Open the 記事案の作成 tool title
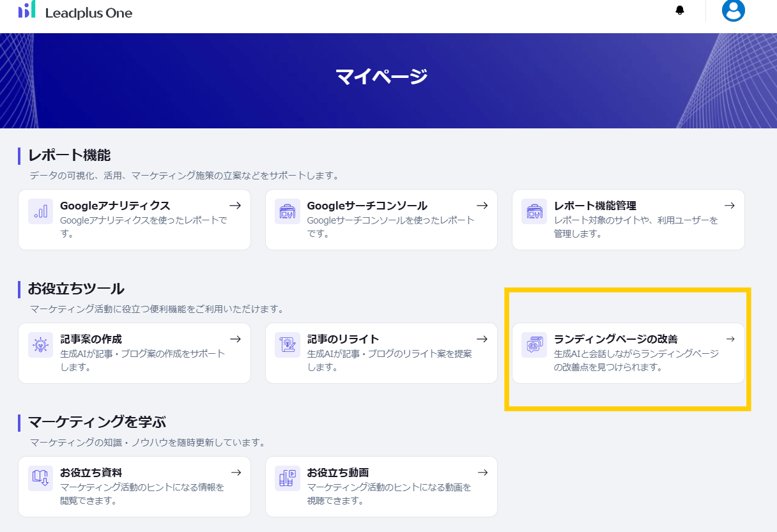Image resolution: width=777 pixels, height=532 pixels. 91,339
